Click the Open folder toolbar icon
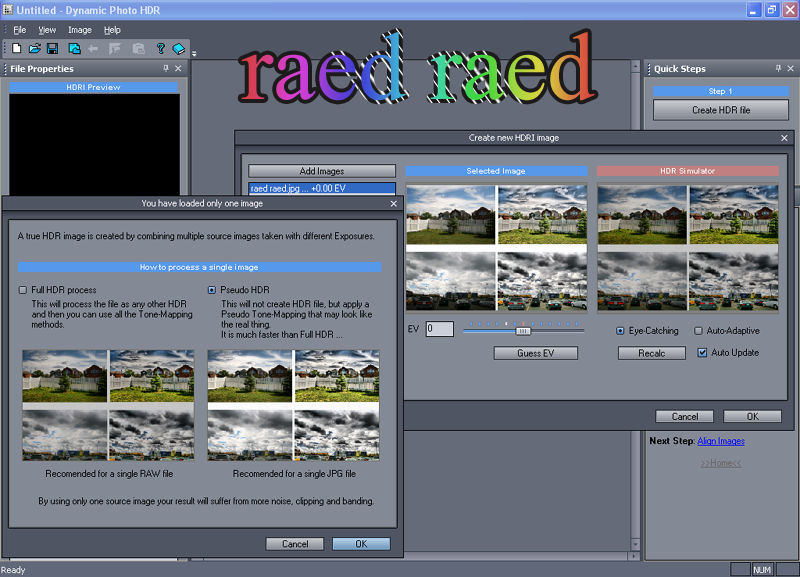Viewport: 800px width, 577px height. point(35,48)
